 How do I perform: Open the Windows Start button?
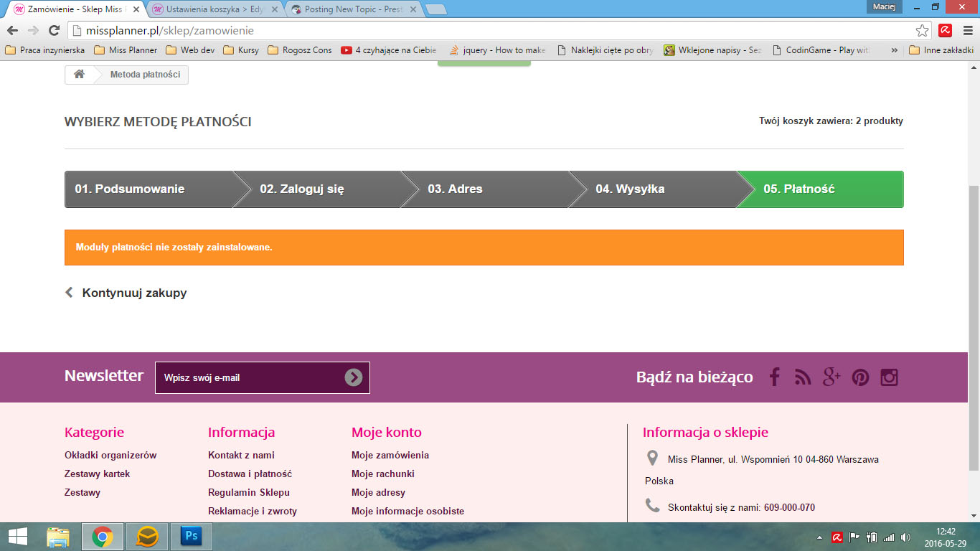tap(17, 537)
